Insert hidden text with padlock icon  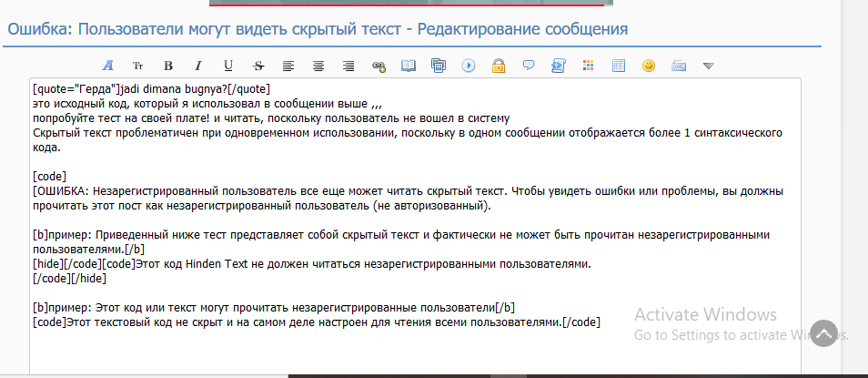pos(499,66)
